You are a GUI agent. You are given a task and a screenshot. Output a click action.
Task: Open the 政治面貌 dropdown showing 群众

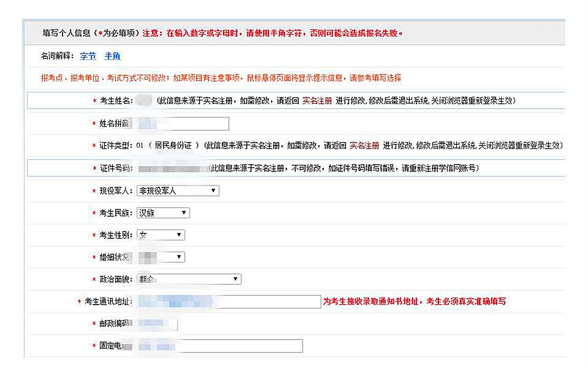coord(189,279)
